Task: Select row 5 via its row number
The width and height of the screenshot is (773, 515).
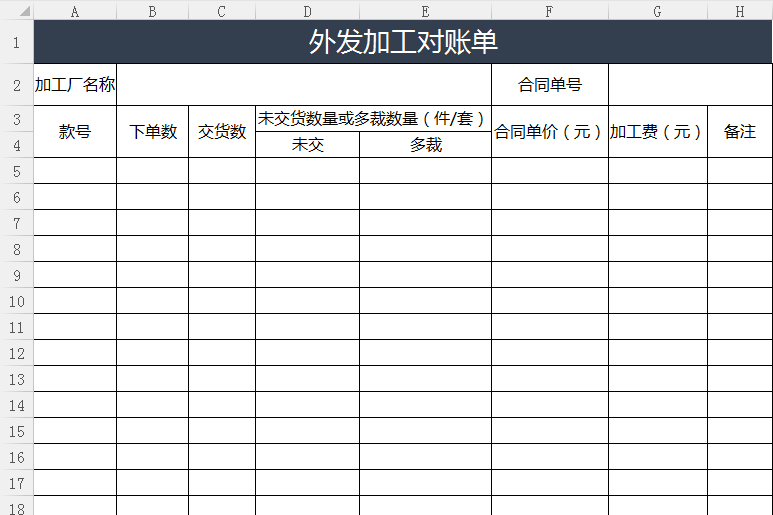Action: (16, 171)
